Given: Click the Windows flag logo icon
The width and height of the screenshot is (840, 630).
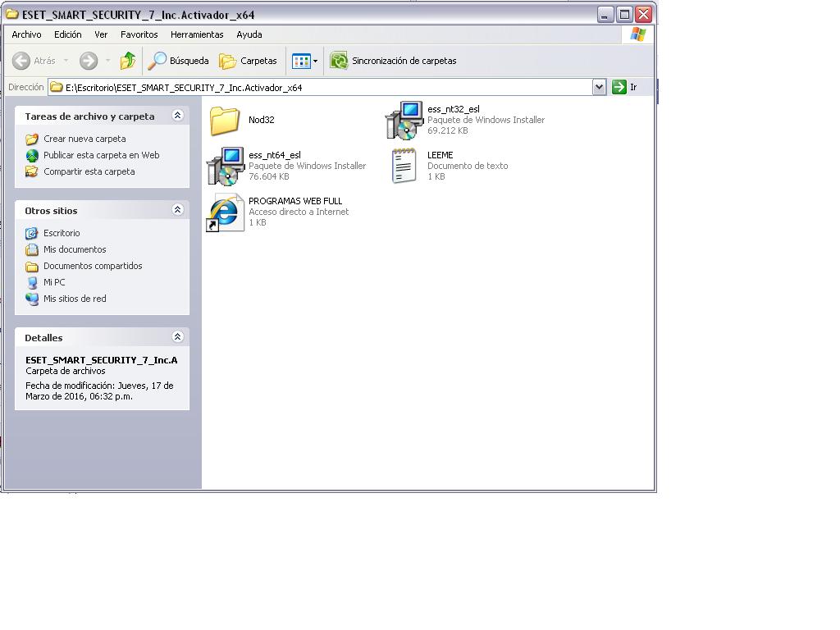Looking at the screenshot, I should 638,34.
